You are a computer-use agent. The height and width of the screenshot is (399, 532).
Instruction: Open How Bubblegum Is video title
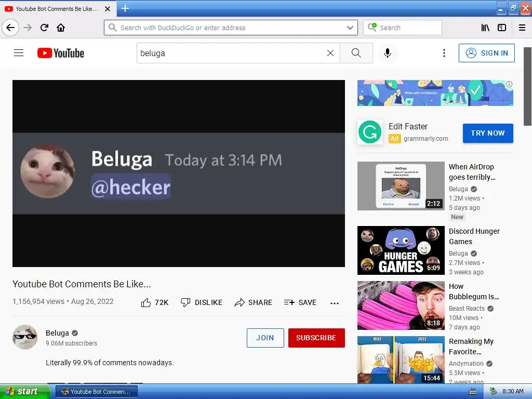474,291
